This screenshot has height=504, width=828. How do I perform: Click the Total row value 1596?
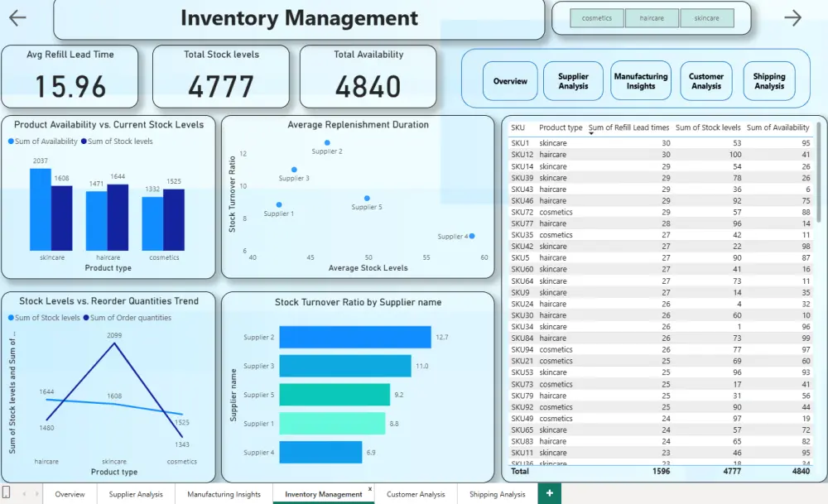pos(661,471)
